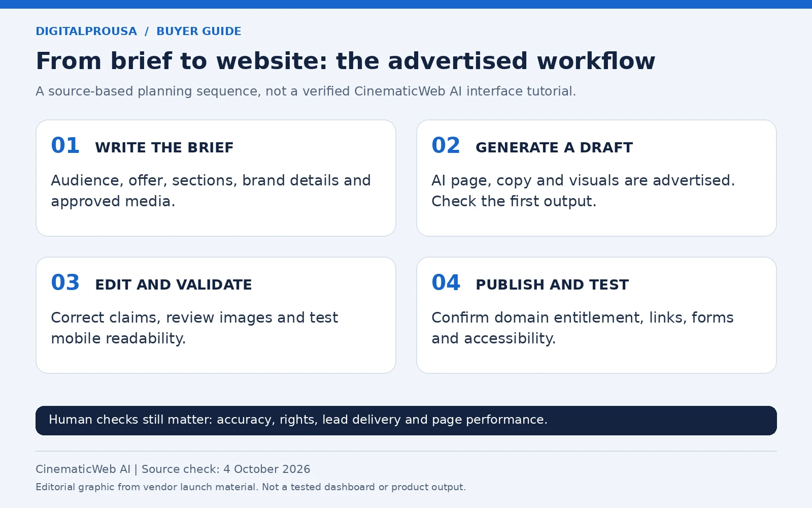812x508 pixels.
Task: Click the EDIT AND VALIDATE heading
Action: [x=174, y=284]
